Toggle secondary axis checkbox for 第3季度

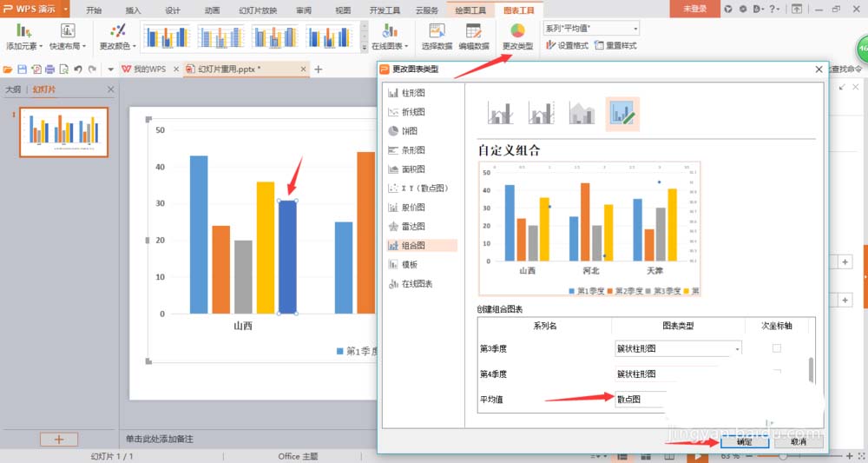coord(777,348)
